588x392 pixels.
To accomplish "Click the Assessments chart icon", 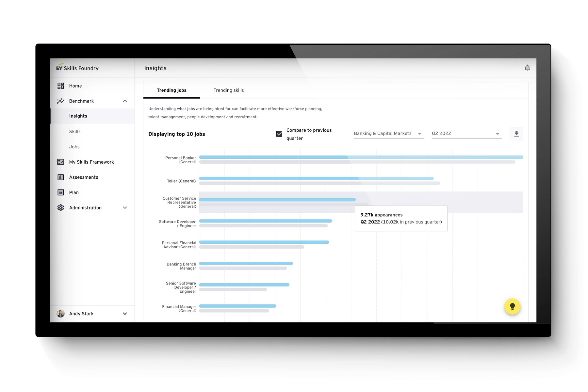I will click(61, 177).
